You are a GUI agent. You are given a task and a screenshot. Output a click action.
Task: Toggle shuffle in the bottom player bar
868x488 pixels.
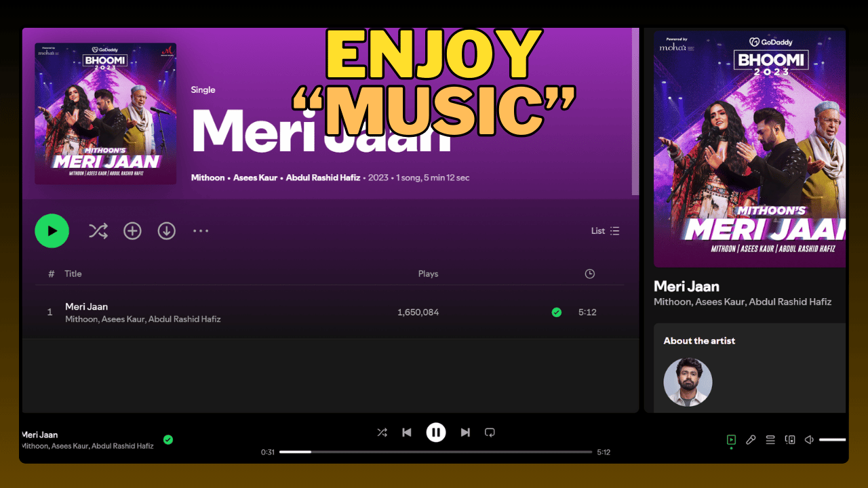click(382, 432)
